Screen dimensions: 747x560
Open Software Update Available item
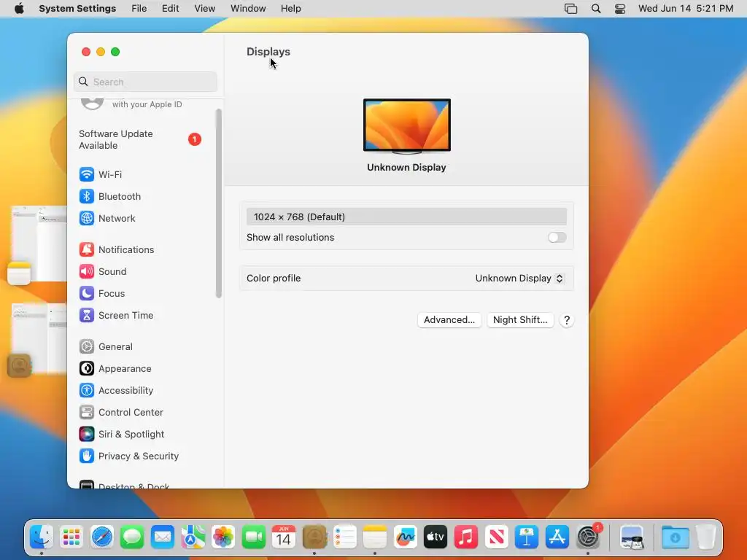pyautogui.click(x=140, y=139)
